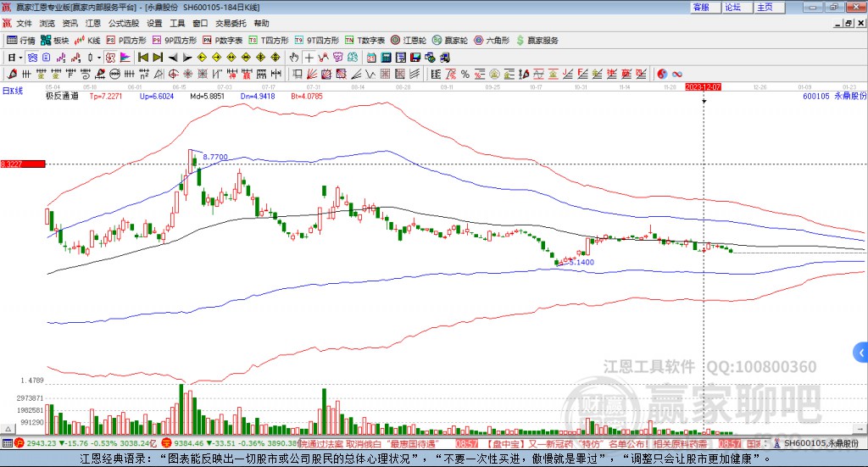The height and width of the screenshot is (467, 868).
Task: Open the 帮助 menu
Action: click(x=261, y=23)
